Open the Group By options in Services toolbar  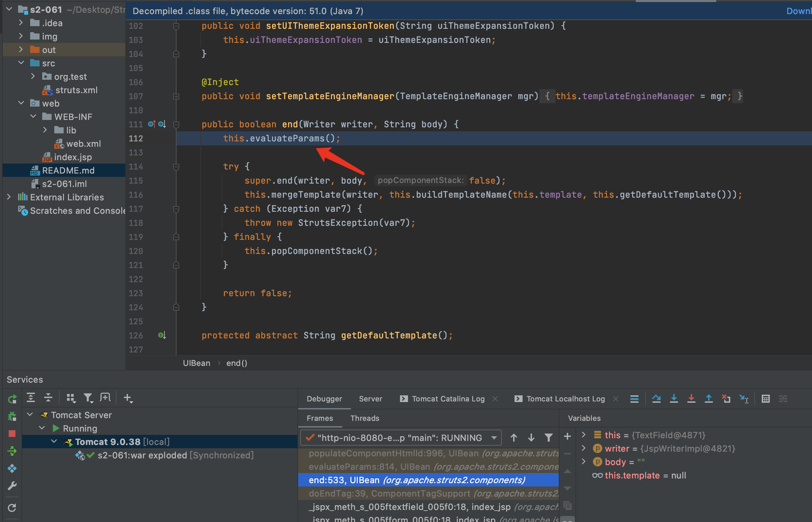click(x=71, y=398)
